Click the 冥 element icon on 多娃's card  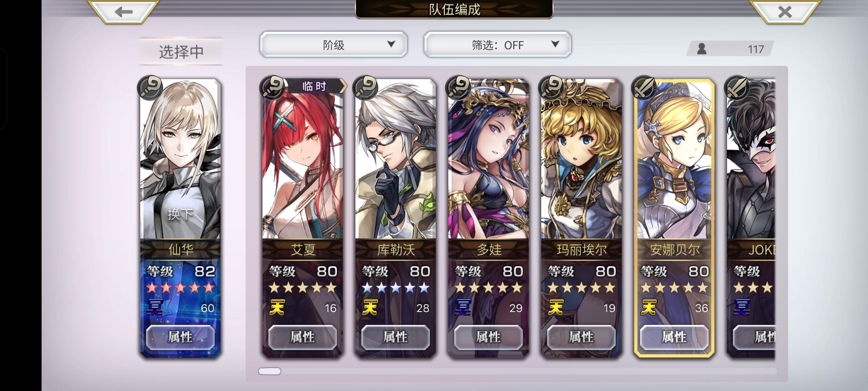pyautogui.click(x=463, y=307)
